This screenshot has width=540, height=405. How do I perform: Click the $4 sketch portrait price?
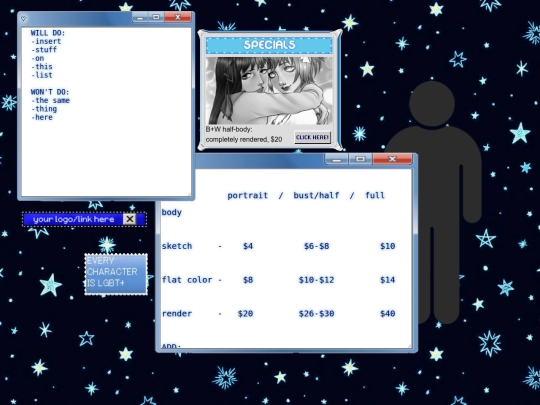coord(248,246)
